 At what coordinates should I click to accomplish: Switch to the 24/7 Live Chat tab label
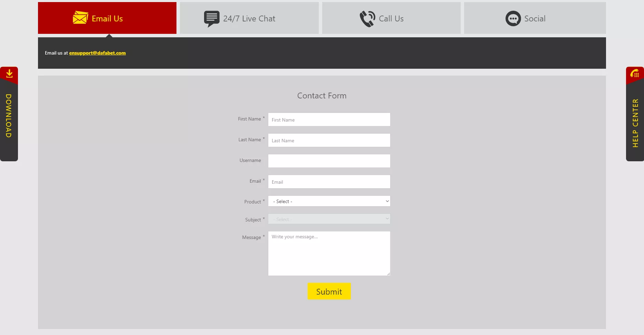click(x=249, y=19)
